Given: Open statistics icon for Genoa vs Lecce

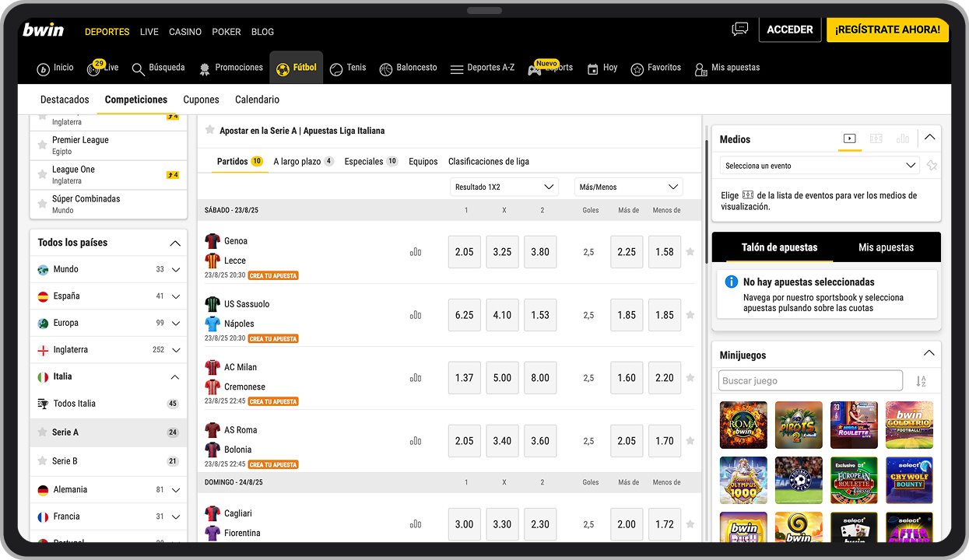Looking at the screenshot, I should point(416,252).
